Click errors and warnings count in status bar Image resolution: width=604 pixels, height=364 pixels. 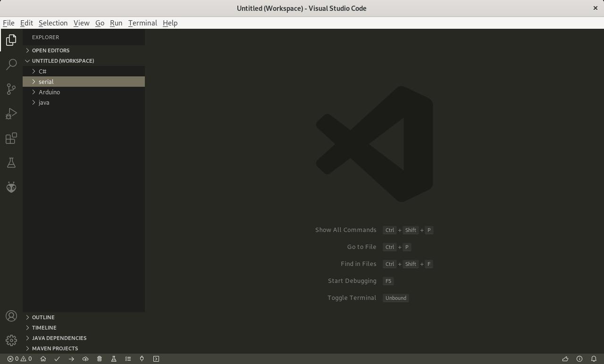19,359
